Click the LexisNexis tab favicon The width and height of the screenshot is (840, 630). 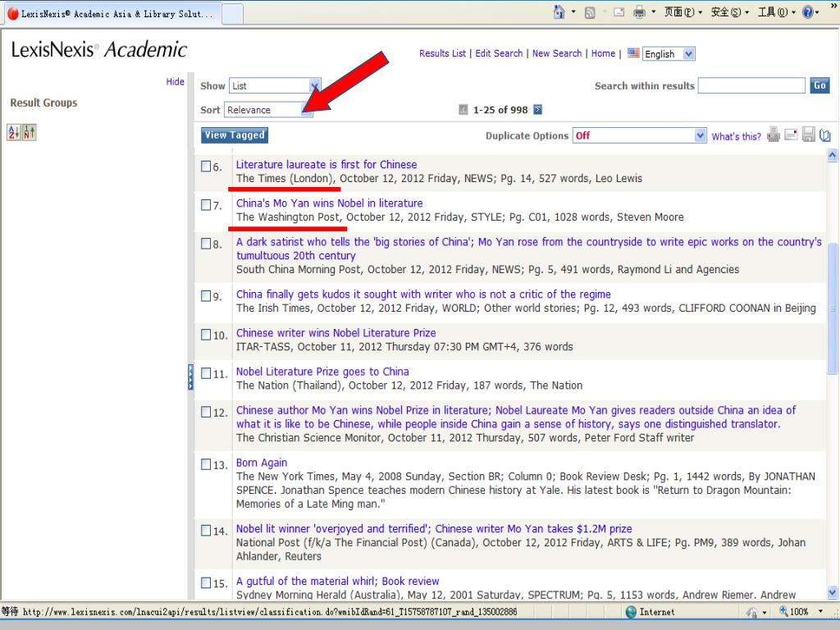pyautogui.click(x=13, y=14)
